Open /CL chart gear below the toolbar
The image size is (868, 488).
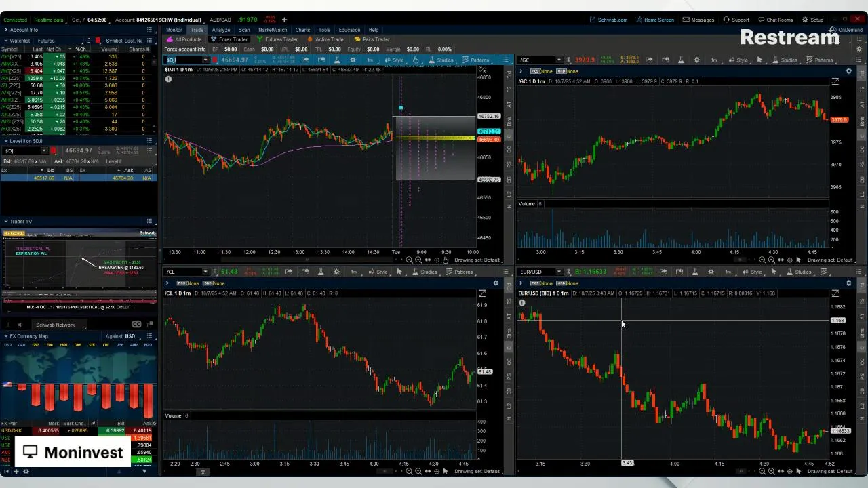point(496,283)
